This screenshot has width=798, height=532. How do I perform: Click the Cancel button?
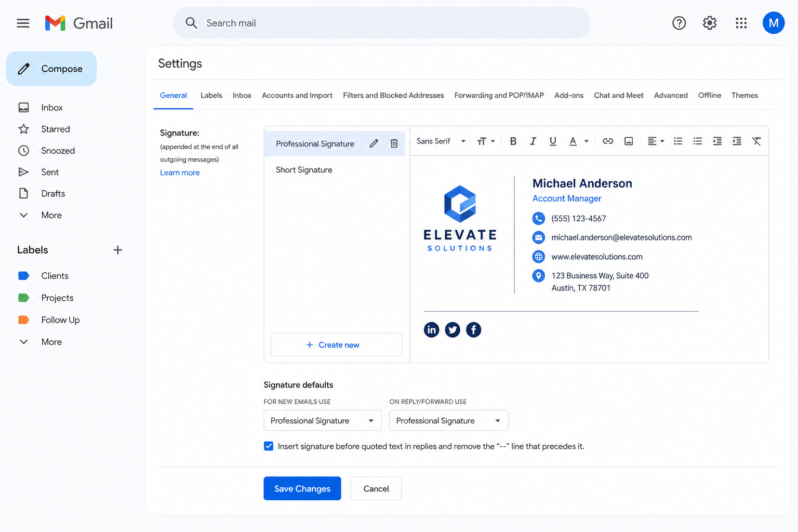coord(376,488)
